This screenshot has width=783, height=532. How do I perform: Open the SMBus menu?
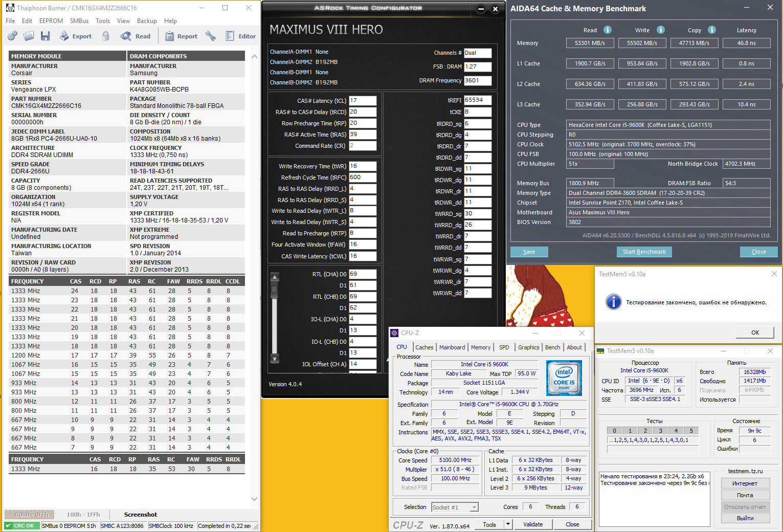(79, 21)
